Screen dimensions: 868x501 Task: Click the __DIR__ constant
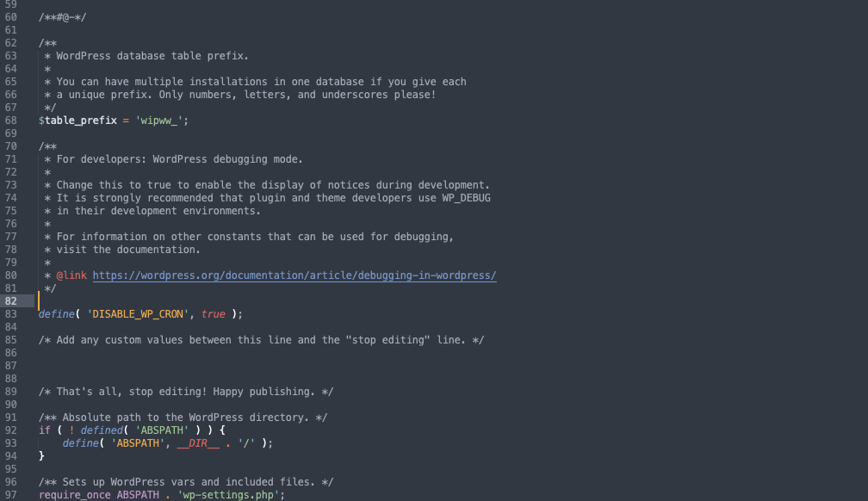pos(197,443)
